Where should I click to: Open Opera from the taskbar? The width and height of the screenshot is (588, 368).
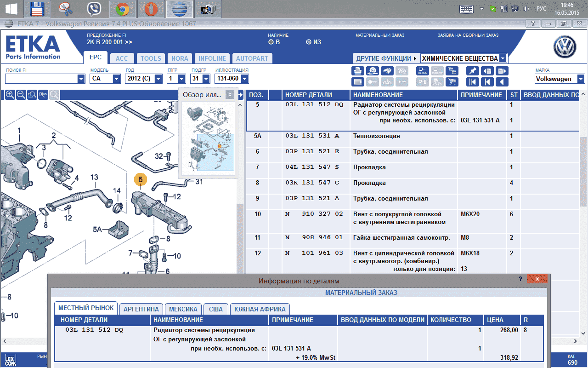[150, 8]
